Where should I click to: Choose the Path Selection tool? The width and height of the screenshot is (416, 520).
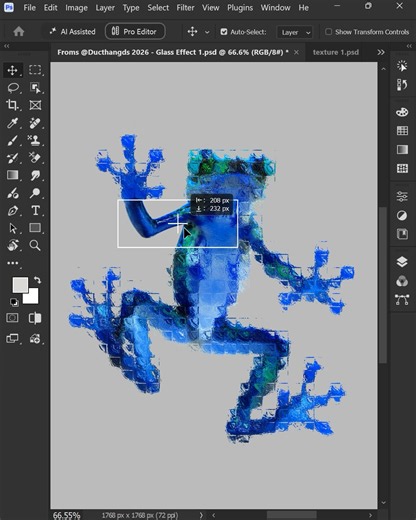point(13,228)
